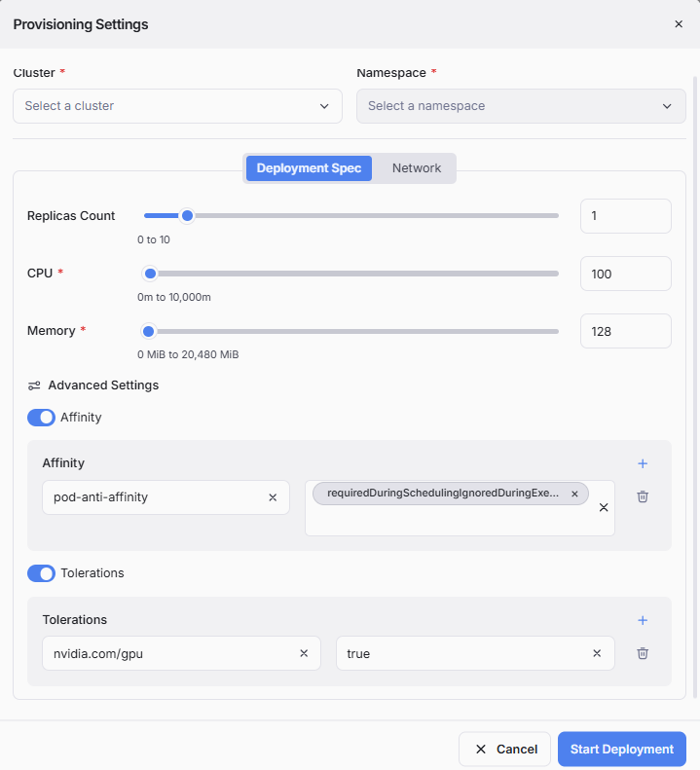Switch to the Network tab
This screenshot has height=770, width=700.
point(417,168)
